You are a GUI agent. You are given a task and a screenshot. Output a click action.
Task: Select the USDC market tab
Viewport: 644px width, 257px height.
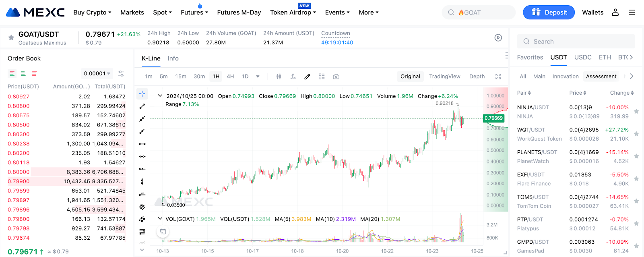point(583,57)
